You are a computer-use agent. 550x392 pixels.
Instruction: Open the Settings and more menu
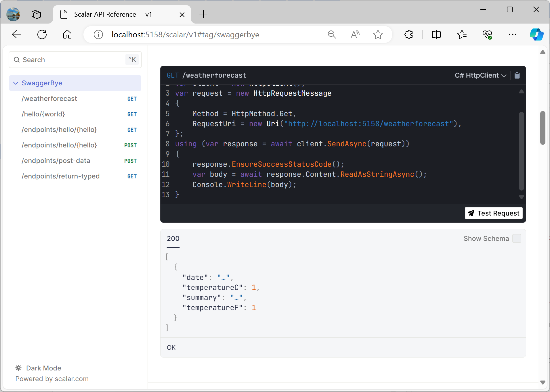point(512,35)
